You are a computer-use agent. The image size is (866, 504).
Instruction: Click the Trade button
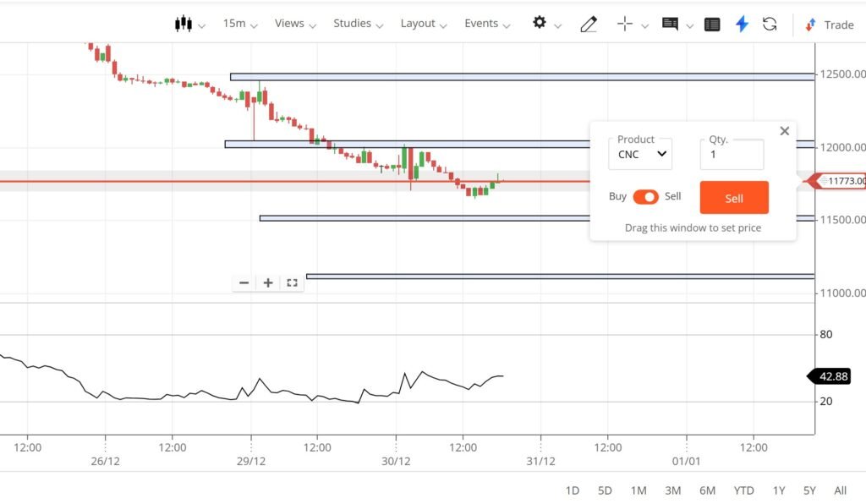(836, 25)
